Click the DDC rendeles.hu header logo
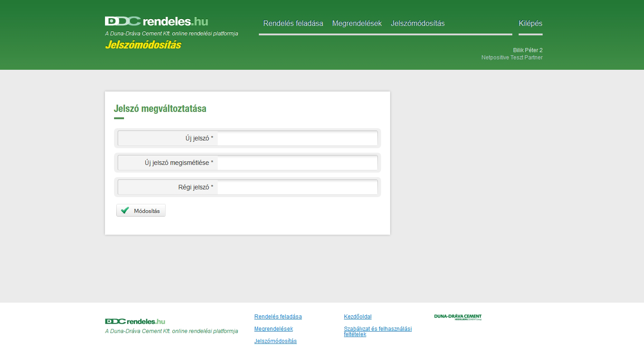Viewport: 644px width, 362px height. tap(157, 21)
